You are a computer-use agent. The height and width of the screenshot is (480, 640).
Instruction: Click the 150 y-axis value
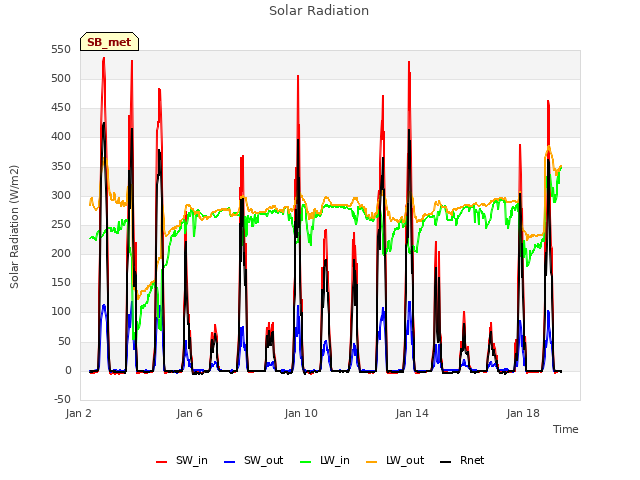pos(61,282)
